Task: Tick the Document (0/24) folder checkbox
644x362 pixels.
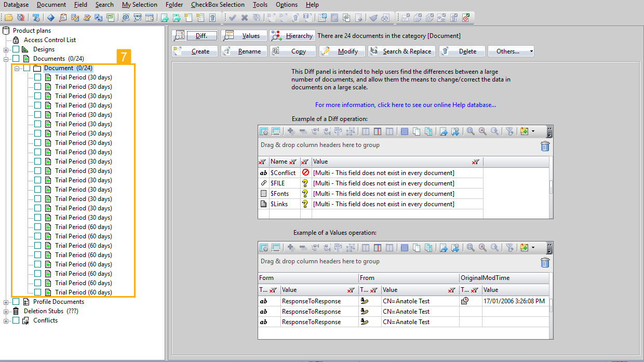Action: [x=26, y=68]
